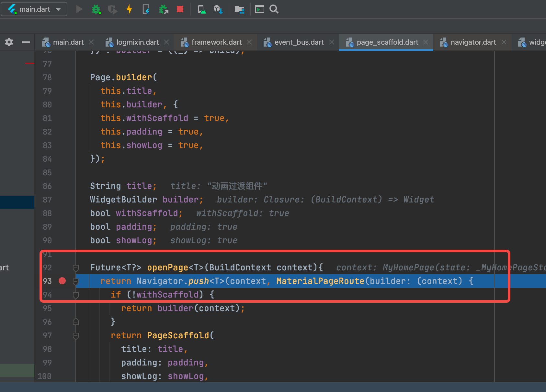This screenshot has width=546, height=392.
Task: Click the Search Everywhere magnifier icon
Action: coord(274,9)
